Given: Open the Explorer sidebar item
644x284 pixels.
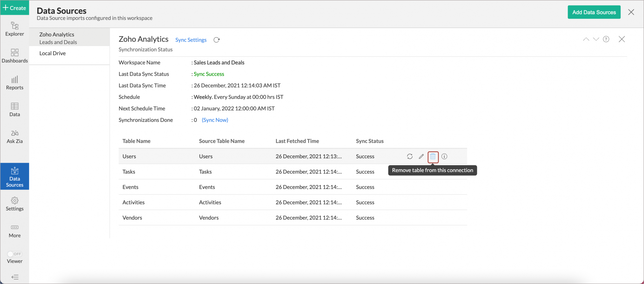Looking at the screenshot, I should [x=14, y=29].
